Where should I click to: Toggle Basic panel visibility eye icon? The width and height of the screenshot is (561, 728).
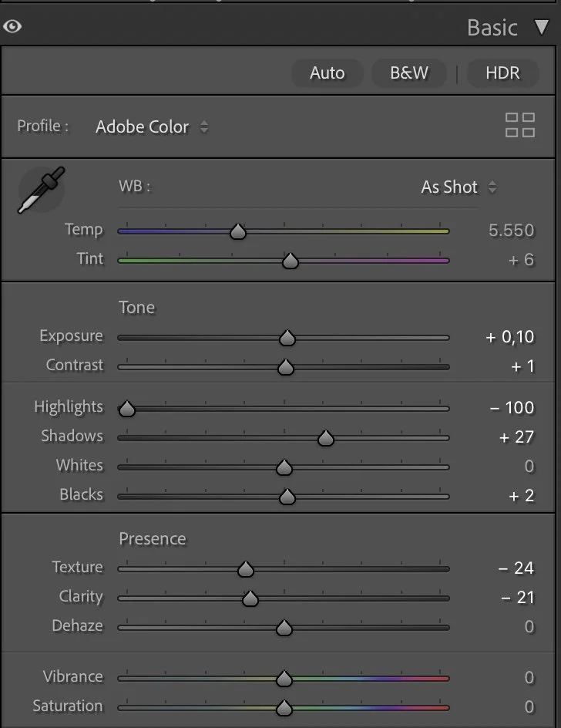click(12, 26)
